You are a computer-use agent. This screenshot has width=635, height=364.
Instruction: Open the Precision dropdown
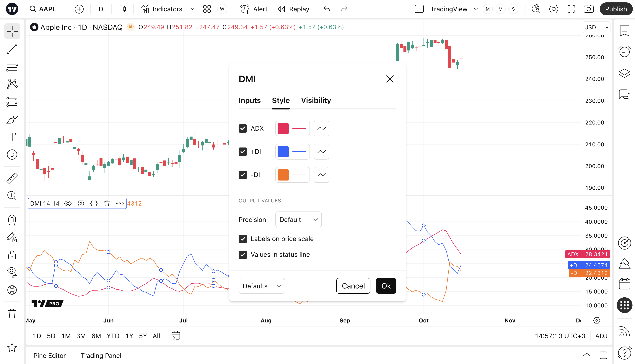coord(298,219)
